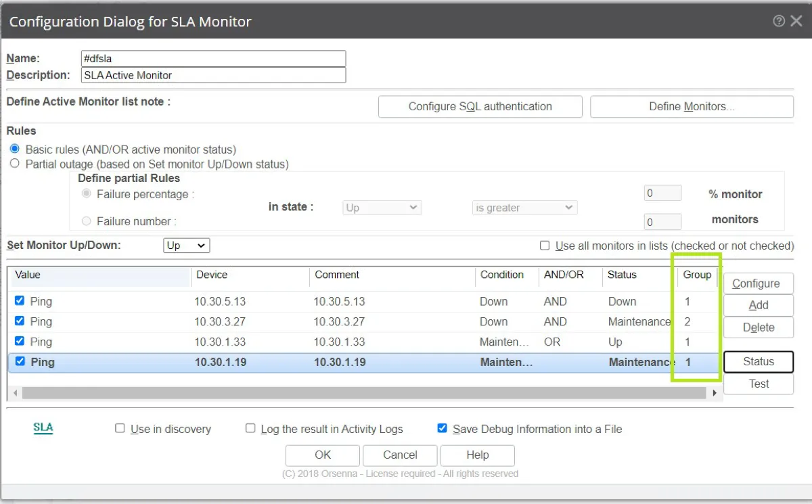Toggle Log the result in Activity Logs
The width and height of the screenshot is (812, 504).
click(250, 428)
